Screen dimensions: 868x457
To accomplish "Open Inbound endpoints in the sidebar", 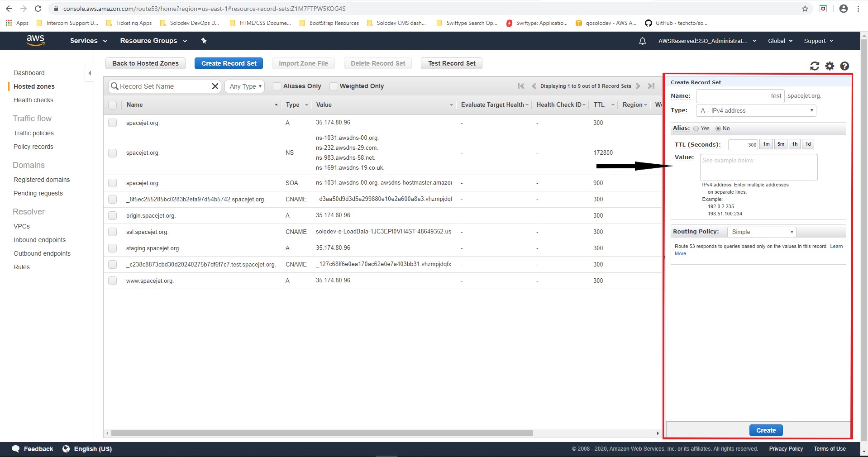I will point(39,240).
